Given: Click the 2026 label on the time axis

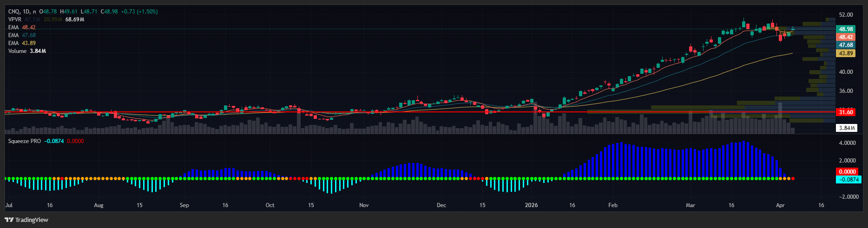Looking at the screenshot, I should pyautogui.click(x=531, y=205).
